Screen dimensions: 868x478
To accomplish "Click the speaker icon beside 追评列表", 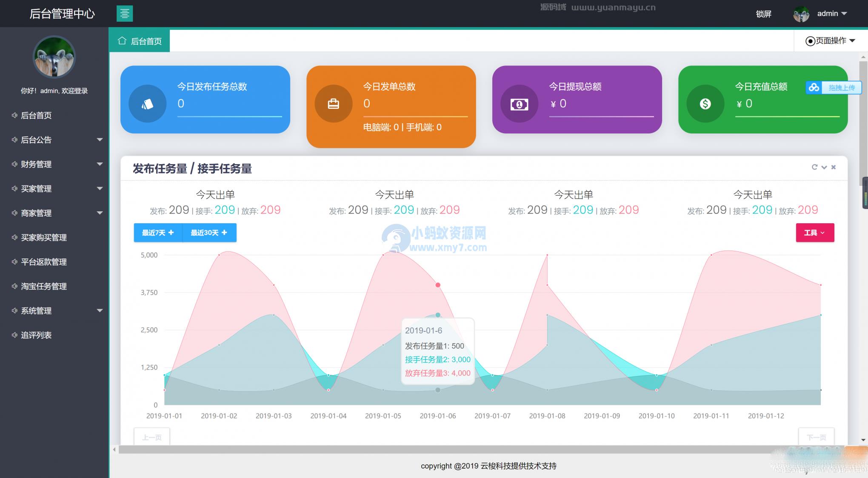I will (14, 335).
